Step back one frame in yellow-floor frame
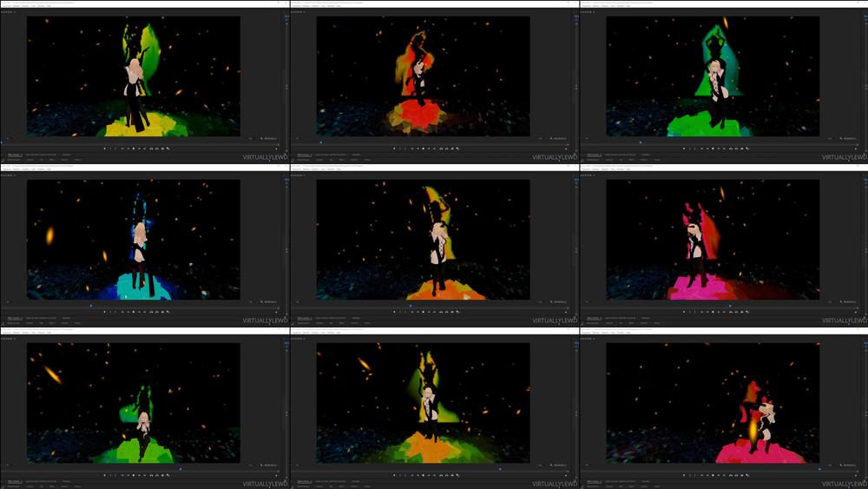868x489 pixels. [128, 149]
